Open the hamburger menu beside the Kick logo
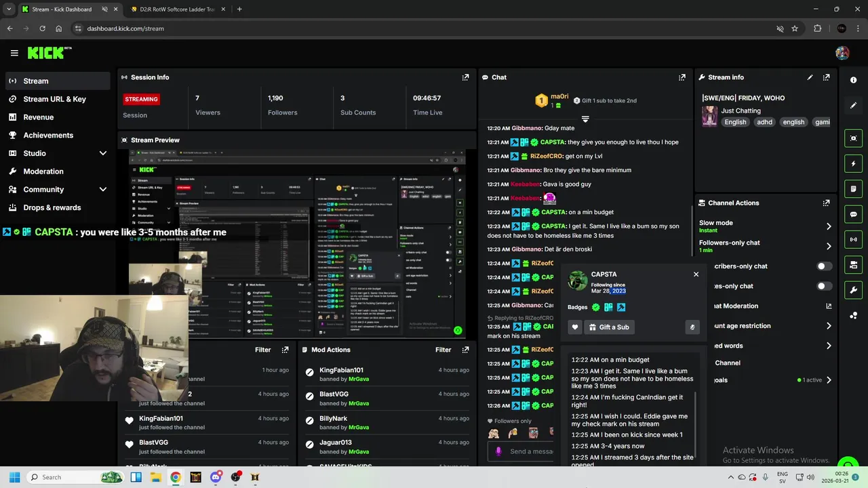 [x=14, y=53]
